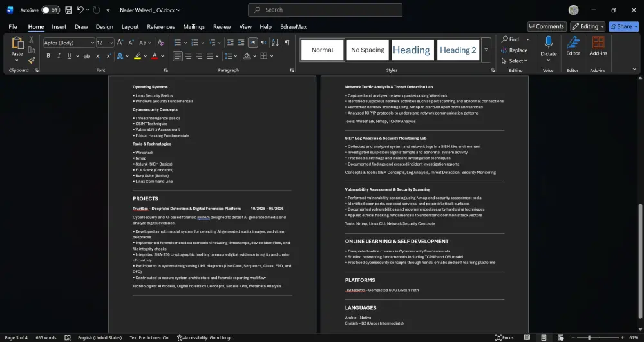Click the vertical document scrollbar
Viewport: 644px width, 342px height.
click(640, 261)
